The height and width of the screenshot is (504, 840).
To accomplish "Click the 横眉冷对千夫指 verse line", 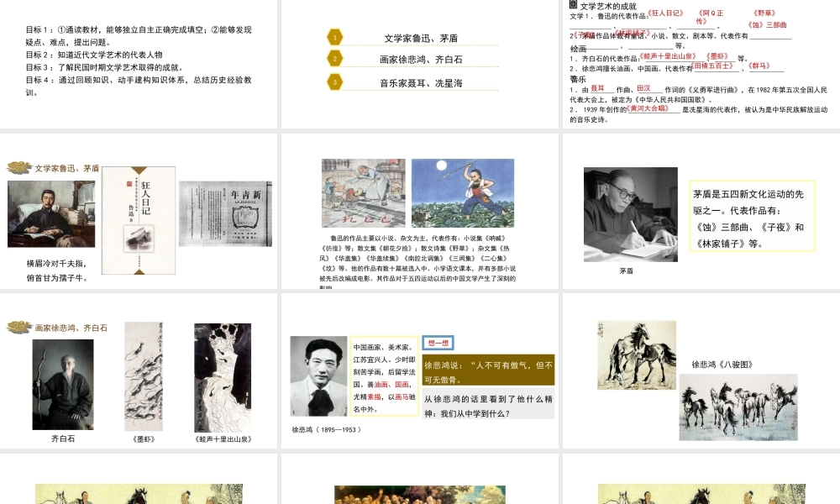I will 56,264.
